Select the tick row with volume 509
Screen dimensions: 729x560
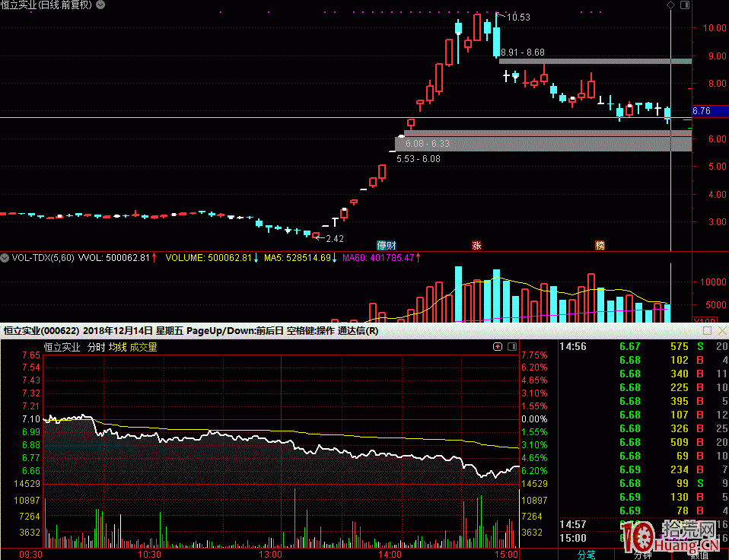click(x=644, y=442)
